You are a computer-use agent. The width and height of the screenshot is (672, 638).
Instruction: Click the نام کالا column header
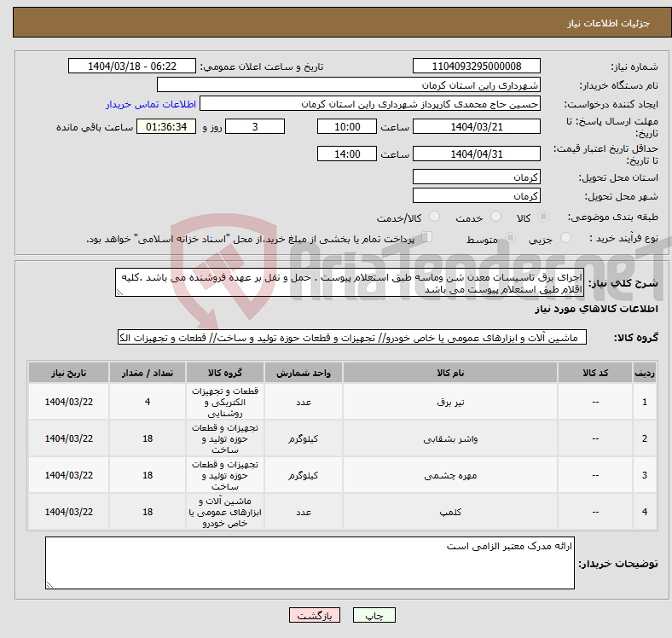[450, 373]
